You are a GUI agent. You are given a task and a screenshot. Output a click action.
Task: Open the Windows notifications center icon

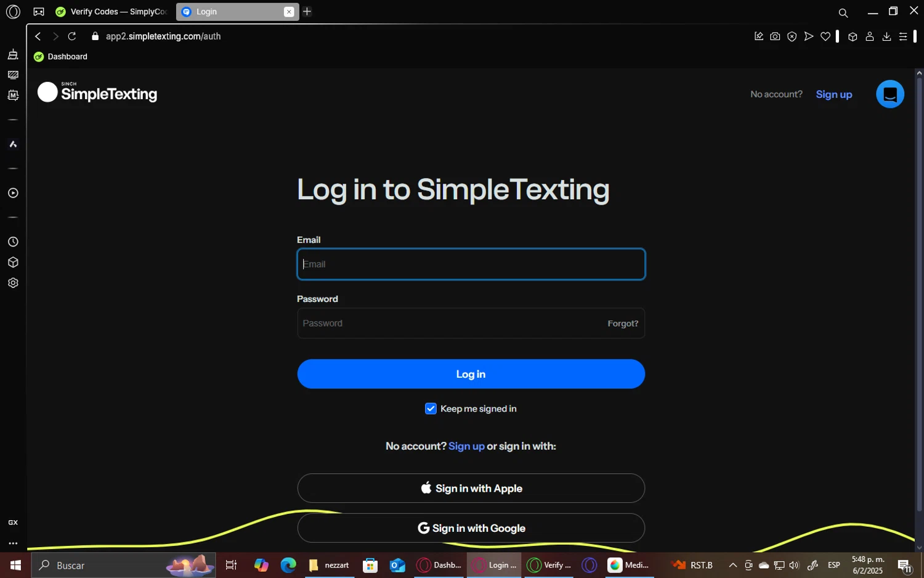coord(905,566)
